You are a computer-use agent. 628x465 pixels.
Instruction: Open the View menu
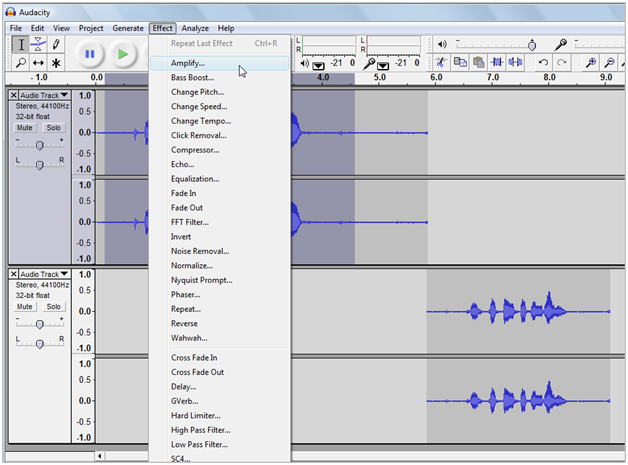(x=61, y=28)
